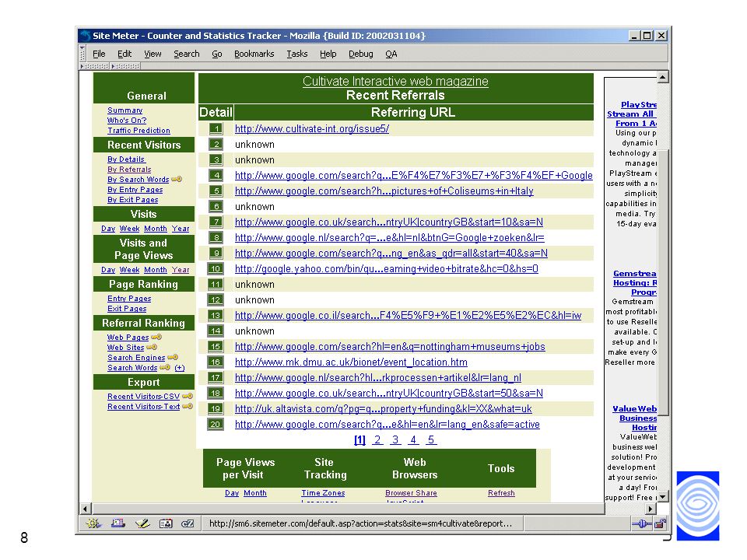
Task: Click the IRC chat icon in status bar
Action: [x=188, y=523]
